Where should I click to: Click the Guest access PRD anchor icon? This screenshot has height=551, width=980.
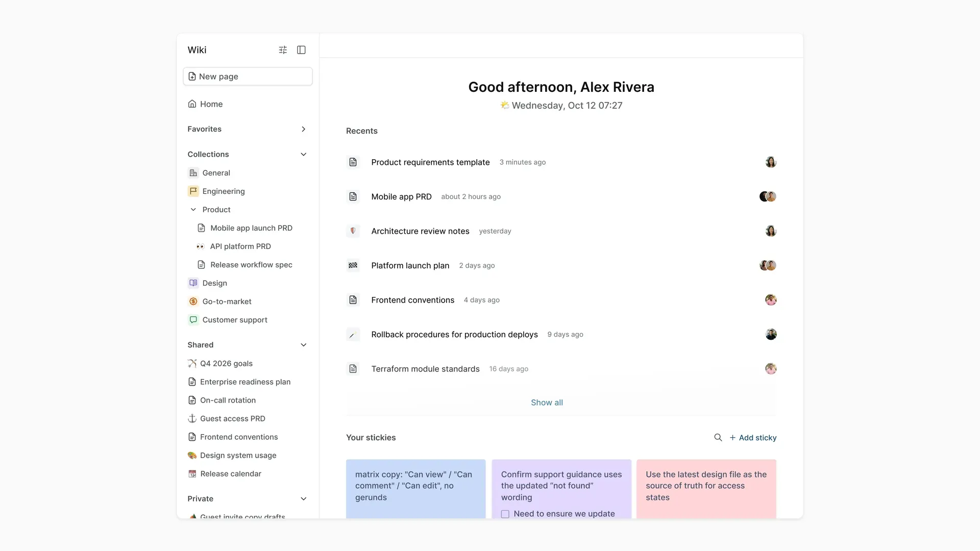pos(192,419)
